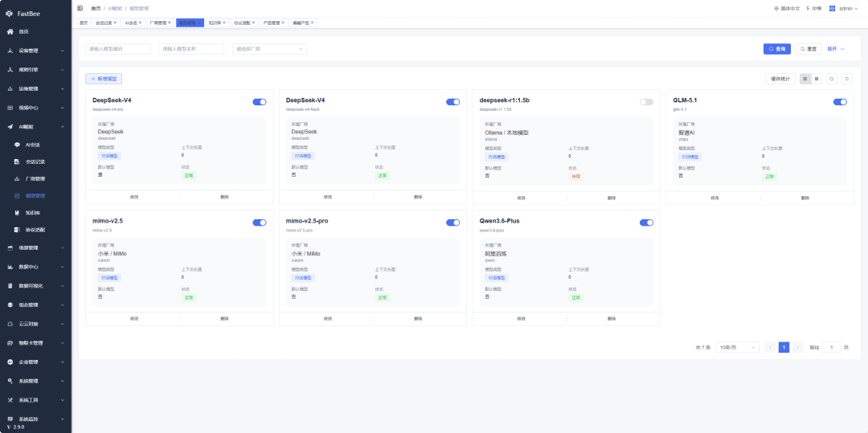The image size is (868, 433).
Task: Expand 数据中心 sidebar menu
Action: coord(35,267)
